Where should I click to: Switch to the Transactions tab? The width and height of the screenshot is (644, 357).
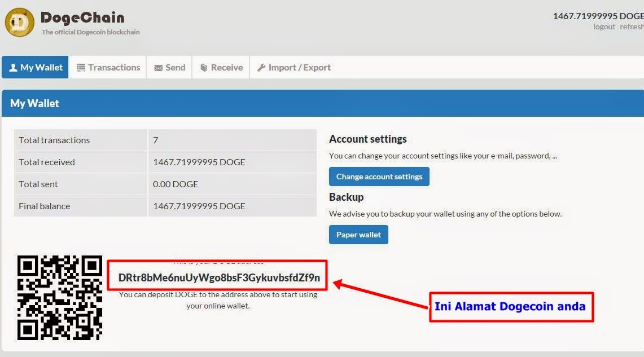[108, 67]
